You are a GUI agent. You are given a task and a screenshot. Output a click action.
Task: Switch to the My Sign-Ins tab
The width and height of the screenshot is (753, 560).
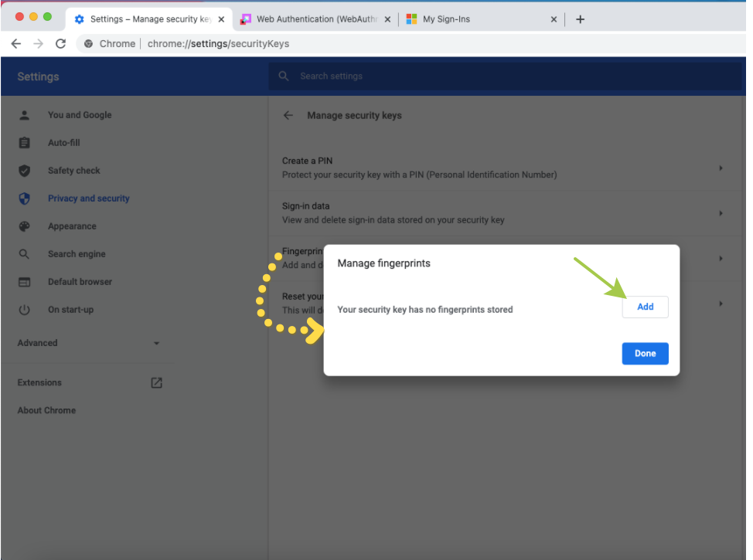[x=479, y=19]
